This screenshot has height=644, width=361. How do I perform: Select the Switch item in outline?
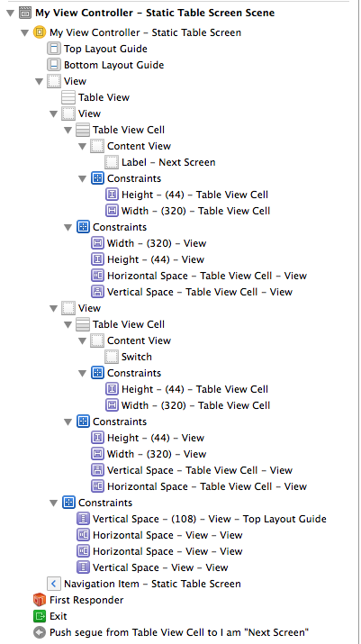pos(129,357)
